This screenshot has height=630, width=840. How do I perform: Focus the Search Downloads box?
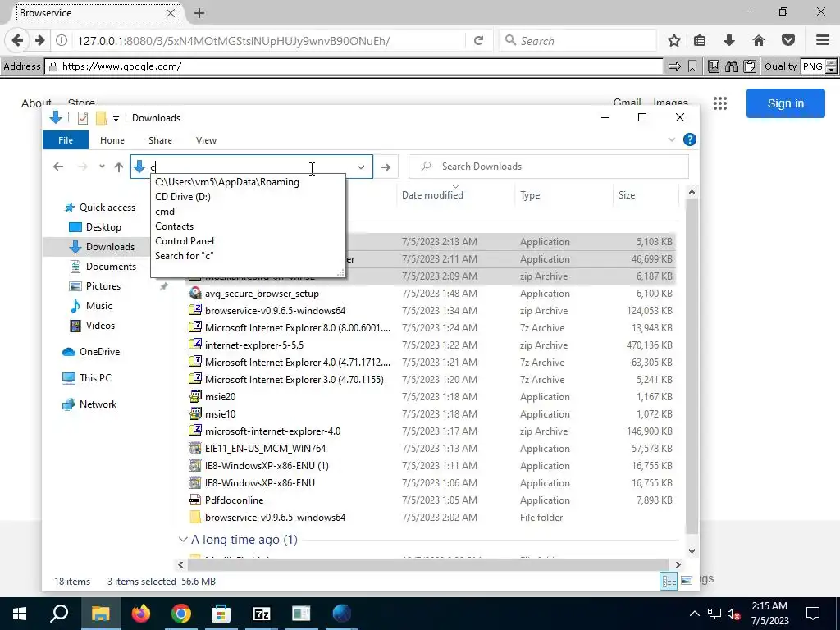coord(549,167)
